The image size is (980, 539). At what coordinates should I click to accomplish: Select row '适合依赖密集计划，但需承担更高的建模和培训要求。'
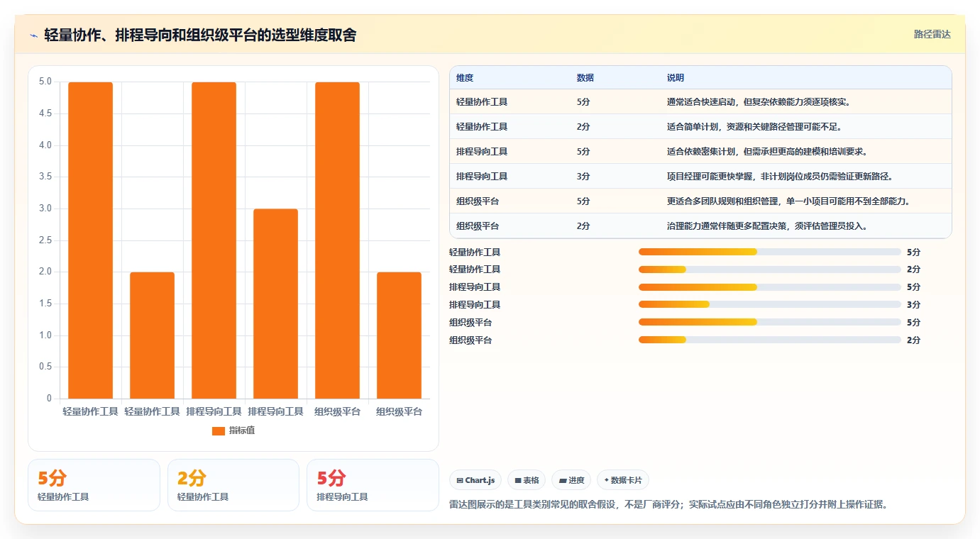pos(700,152)
